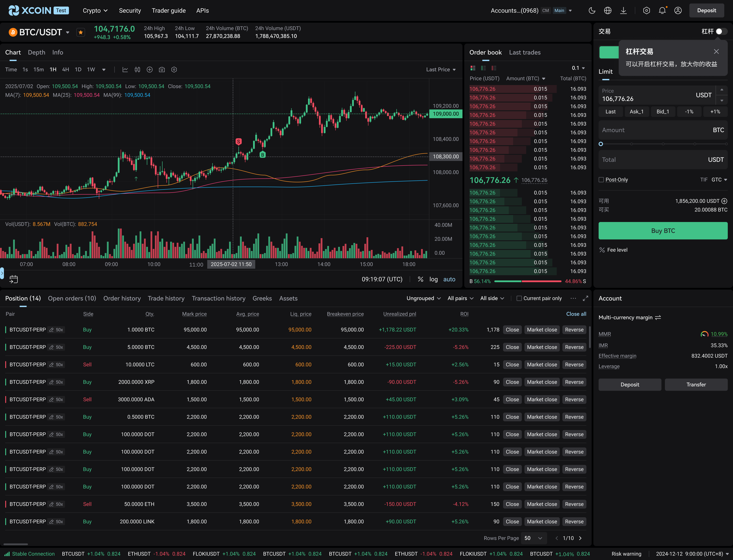
Task: Click the go-to-date calendar icon under chart
Action: coord(14,279)
